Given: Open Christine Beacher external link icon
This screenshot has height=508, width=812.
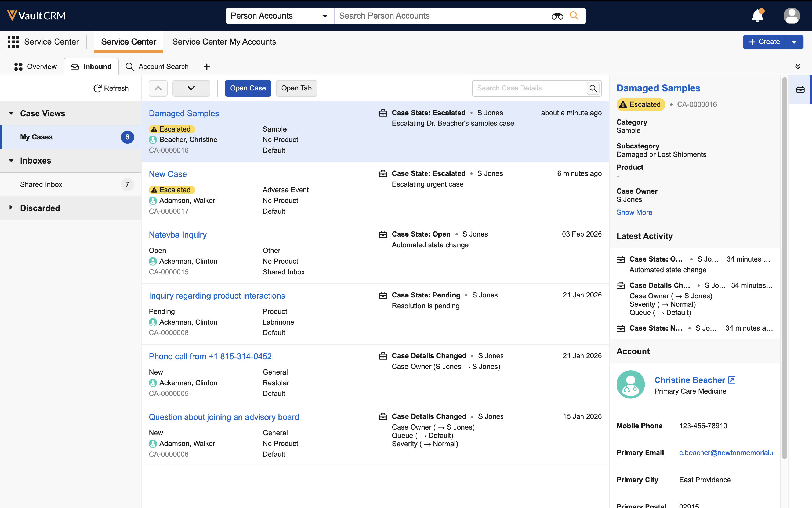Looking at the screenshot, I should point(732,380).
